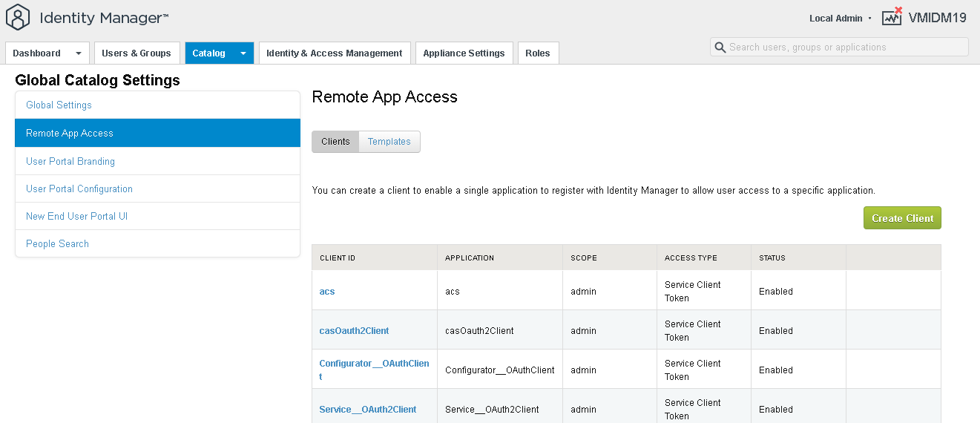The width and height of the screenshot is (980, 423).
Task: Click Enabled status in casOauth2Client row
Action: coord(776,331)
